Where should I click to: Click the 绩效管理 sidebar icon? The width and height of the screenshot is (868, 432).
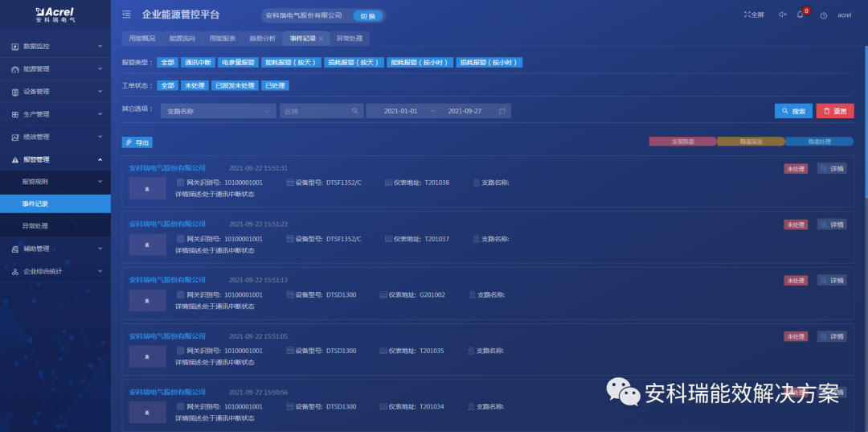pos(15,137)
